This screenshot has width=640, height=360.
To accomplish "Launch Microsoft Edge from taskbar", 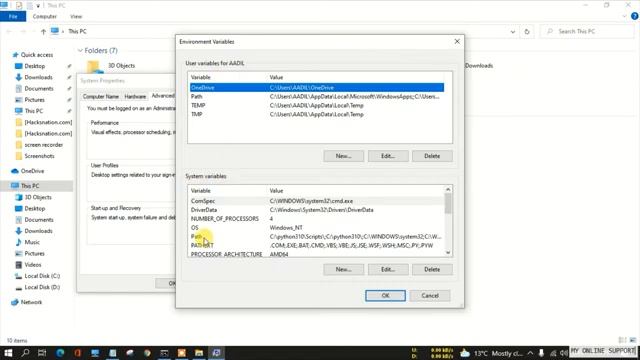I will tap(60, 353).
